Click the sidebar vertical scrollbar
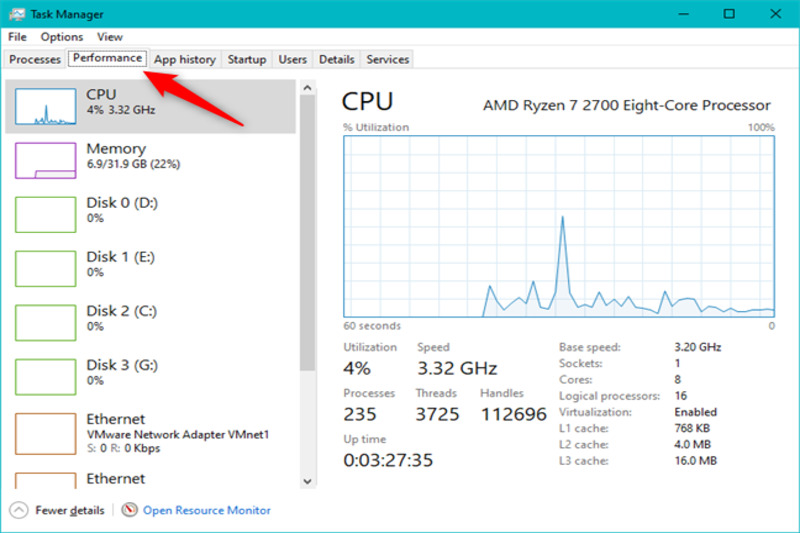 coord(307,230)
